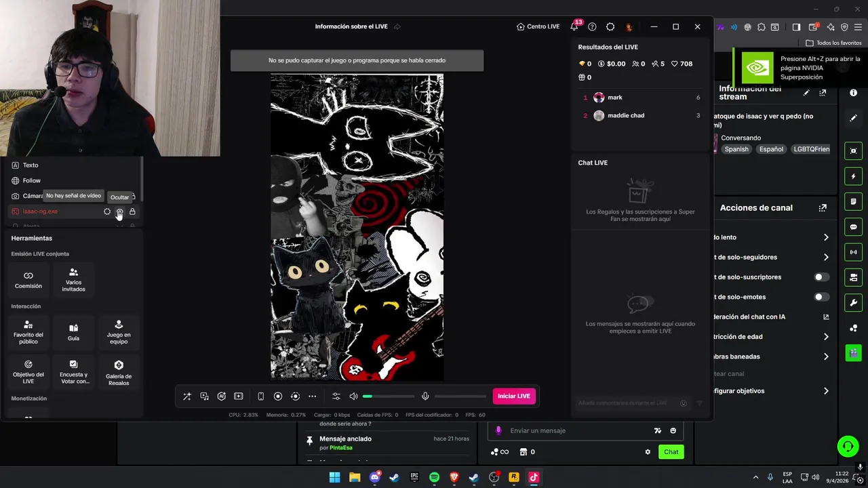Viewport: 868px width, 488px height.
Task: Open moderación del chat con IA link
Action: pos(826,317)
